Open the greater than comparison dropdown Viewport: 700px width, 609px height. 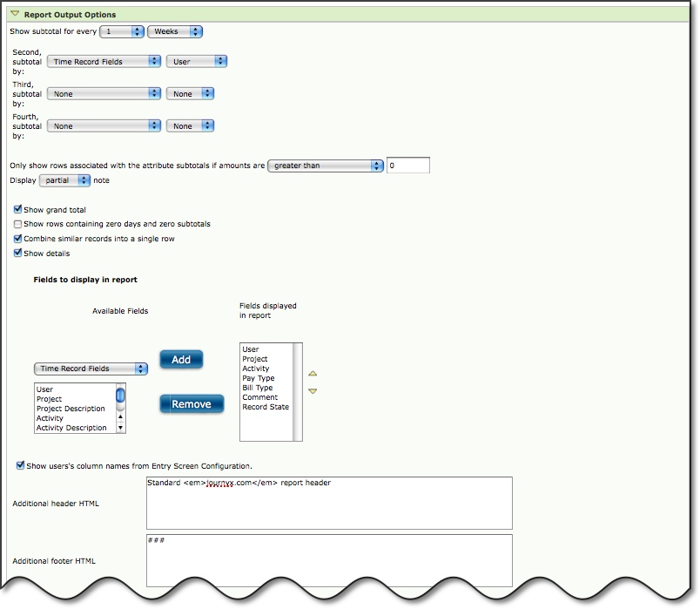(325, 166)
